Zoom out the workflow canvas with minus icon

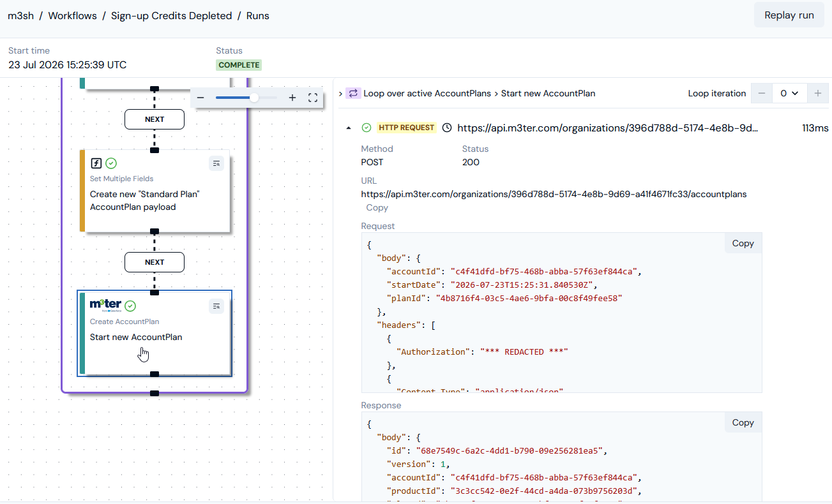(200, 98)
